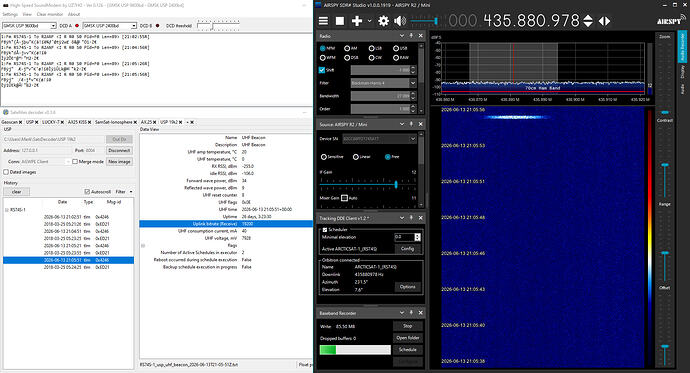This screenshot has height=373, width=690.
Task: Click the Clear monitor menu item
Action: [x=50, y=14]
